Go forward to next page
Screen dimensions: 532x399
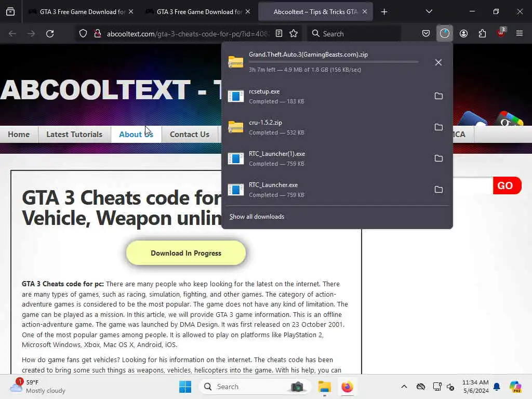coord(31,34)
